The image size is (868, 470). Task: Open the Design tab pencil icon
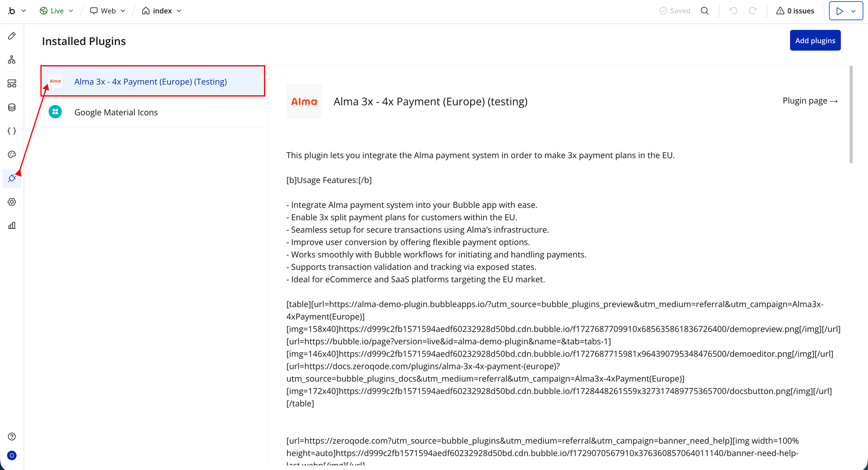[12, 36]
